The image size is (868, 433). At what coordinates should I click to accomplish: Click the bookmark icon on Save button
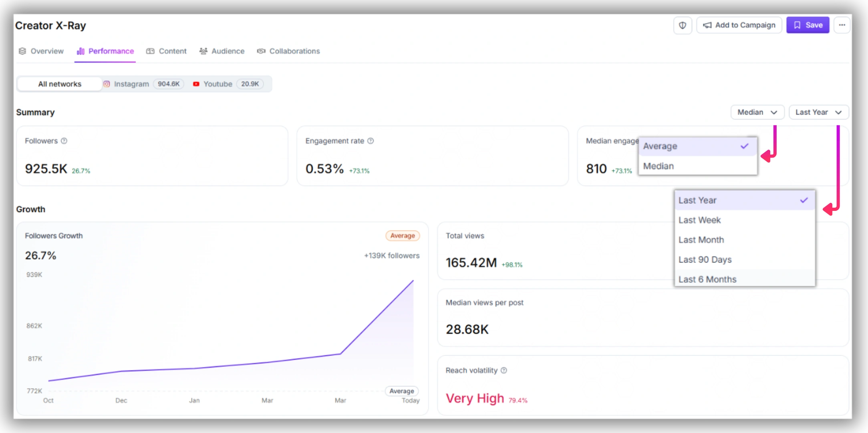pyautogui.click(x=797, y=25)
